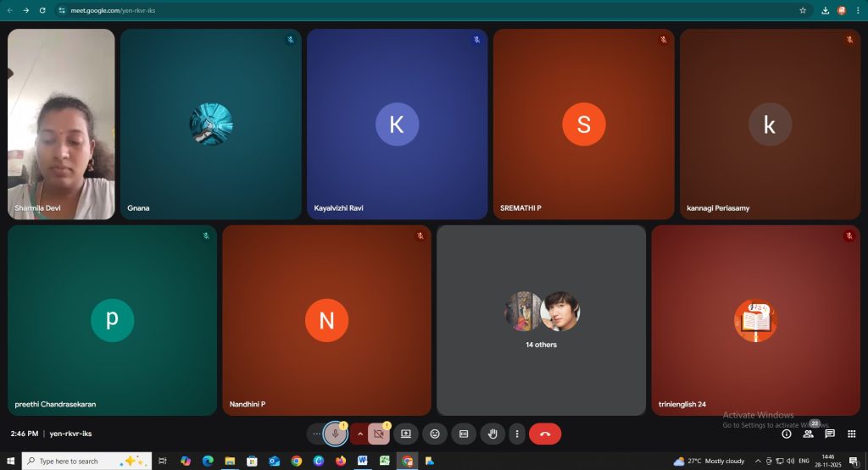Toggle the camera on/off button
This screenshot has height=470, width=868.
click(378, 434)
